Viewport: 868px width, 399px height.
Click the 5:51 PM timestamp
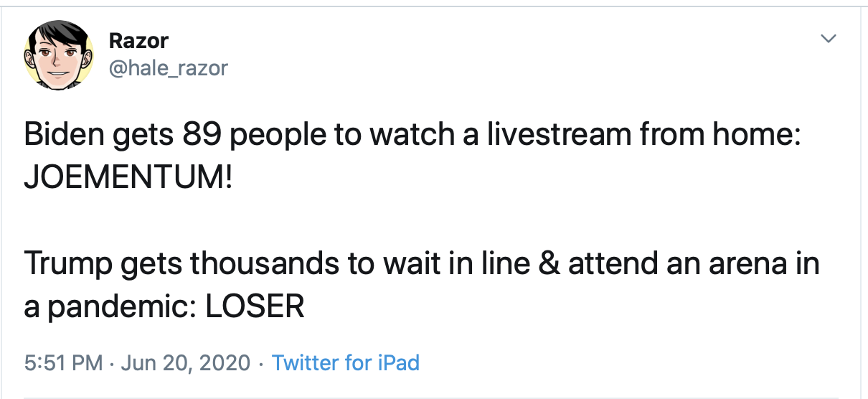(x=64, y=362)
